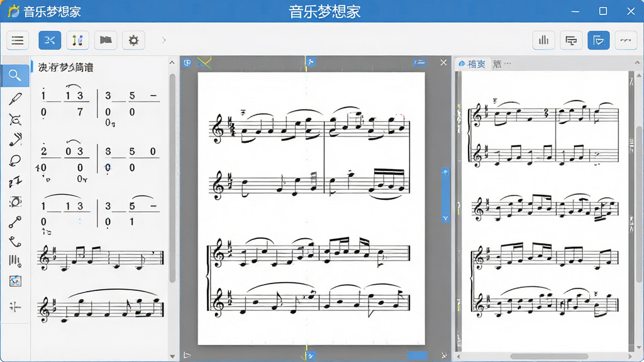Click the numbered notation panel title
Viewport: 644px width, 362px height.
[x=65, y=67]
